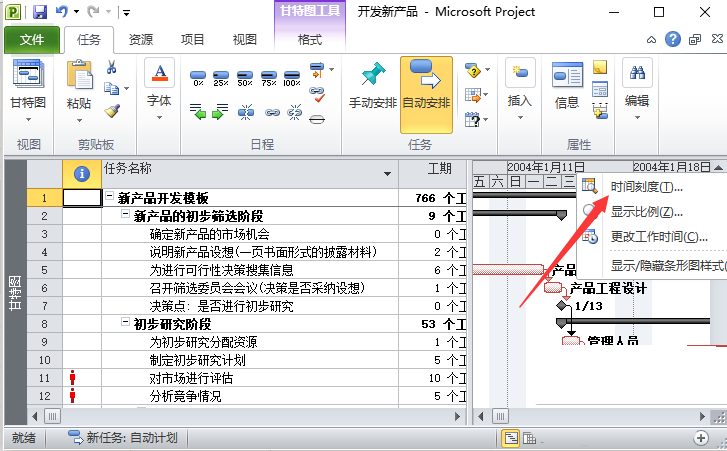Customize the quick access toolbar dropdown

[x=126, y=13]
